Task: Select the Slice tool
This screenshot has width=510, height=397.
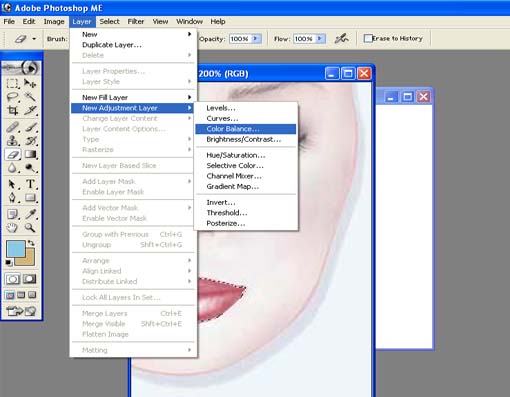Action: point(30,110)
